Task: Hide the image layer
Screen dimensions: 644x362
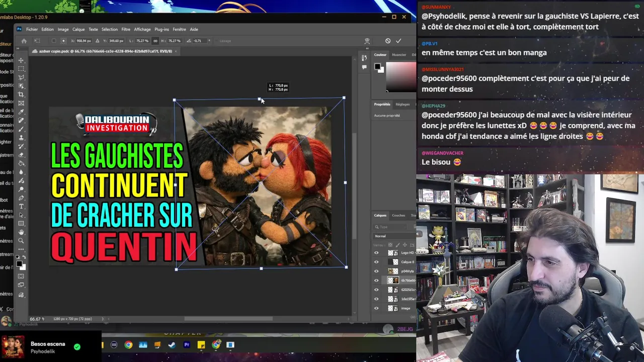Action: pyautogui.click(x=376, y=308)
